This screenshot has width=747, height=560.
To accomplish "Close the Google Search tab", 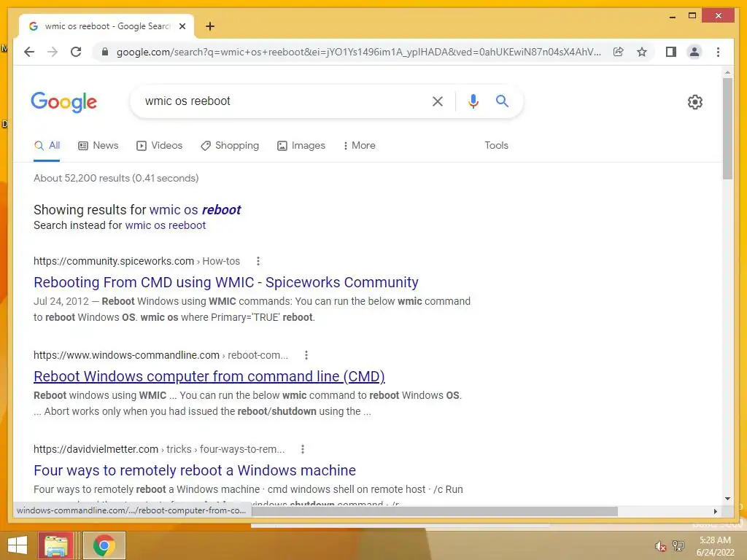I will pyautogui.click(x=182, y=26).
